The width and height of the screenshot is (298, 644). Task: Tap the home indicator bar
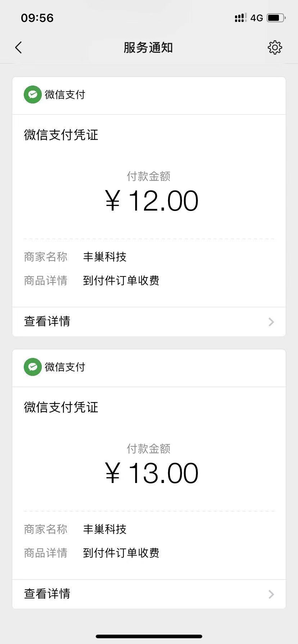149,636
